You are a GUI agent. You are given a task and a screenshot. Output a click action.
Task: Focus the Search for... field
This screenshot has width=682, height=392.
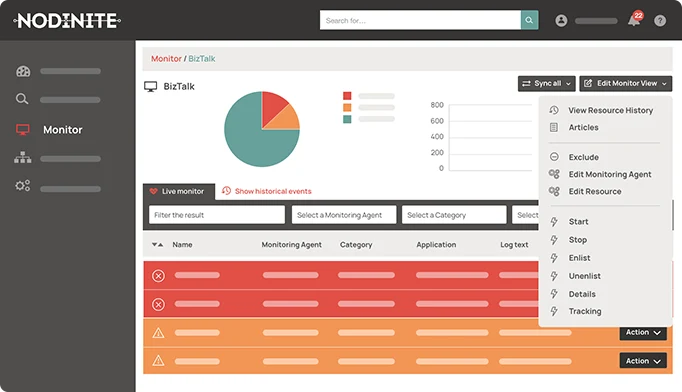click(420, 20)
